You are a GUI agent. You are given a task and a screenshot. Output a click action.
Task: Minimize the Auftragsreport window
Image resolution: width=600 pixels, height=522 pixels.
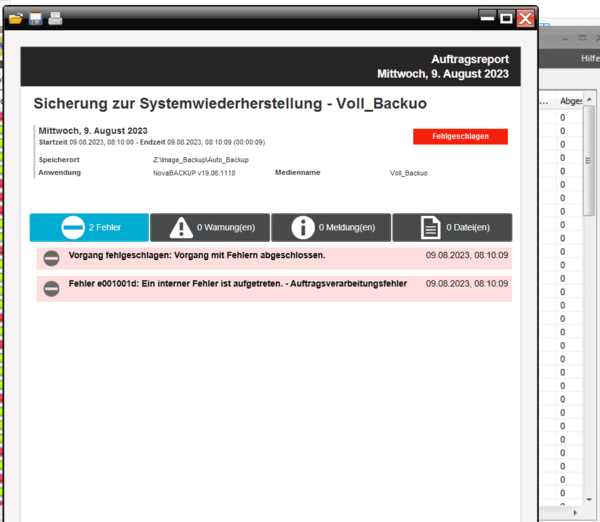pyautogui.click(x=487, y=17)
